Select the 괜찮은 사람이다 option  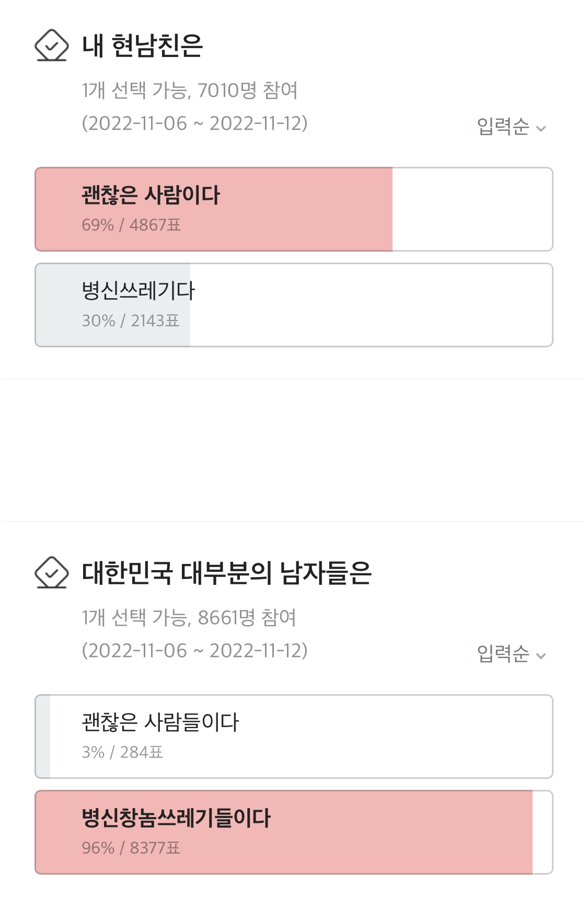(293, 209)
